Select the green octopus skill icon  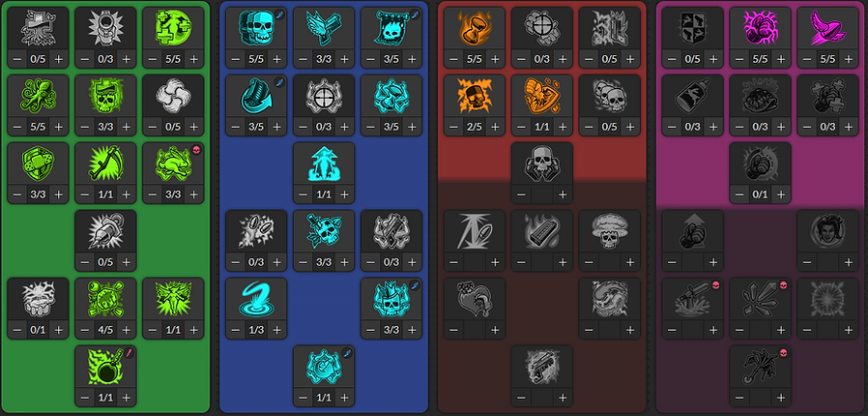[38, 97]
